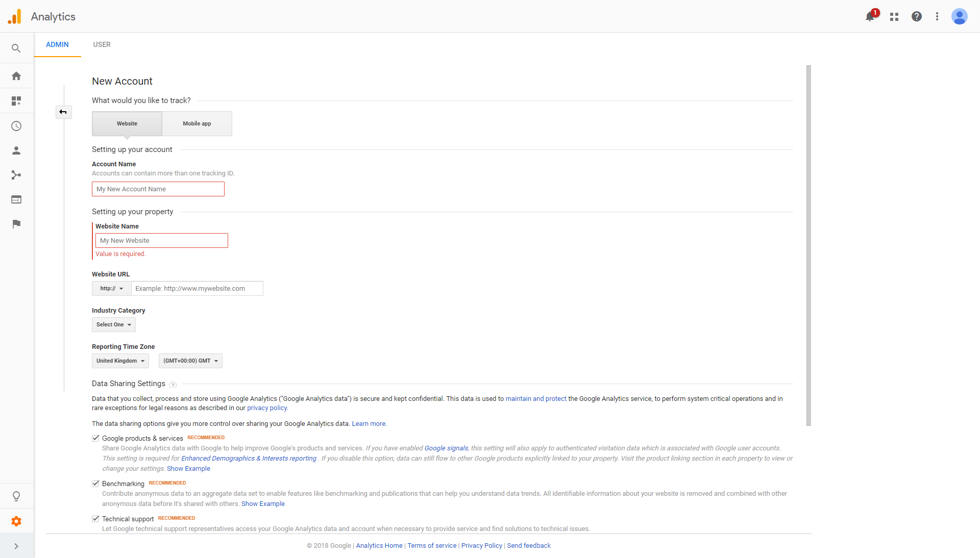This screenshot has height=558, width=980.
Task: Open the Google signals link
Action: tap(446, 448)
